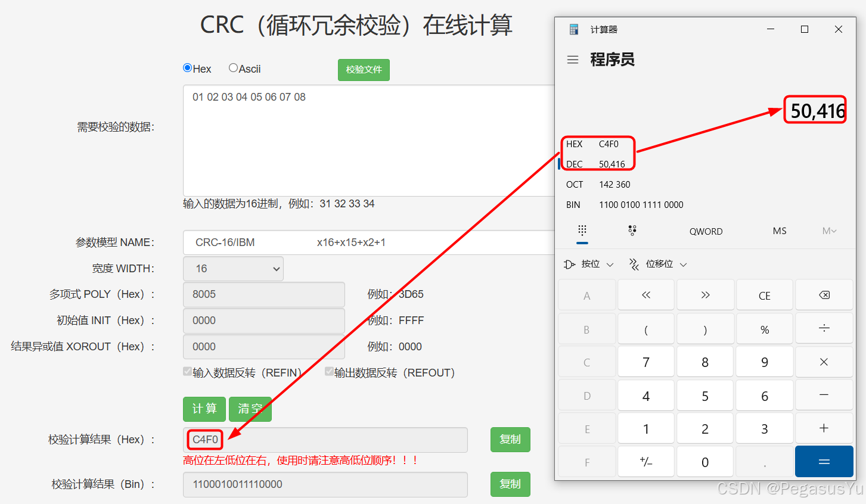Click into the data to verify text area
This screenshot has width=866, height=504.
coord(368,141)
